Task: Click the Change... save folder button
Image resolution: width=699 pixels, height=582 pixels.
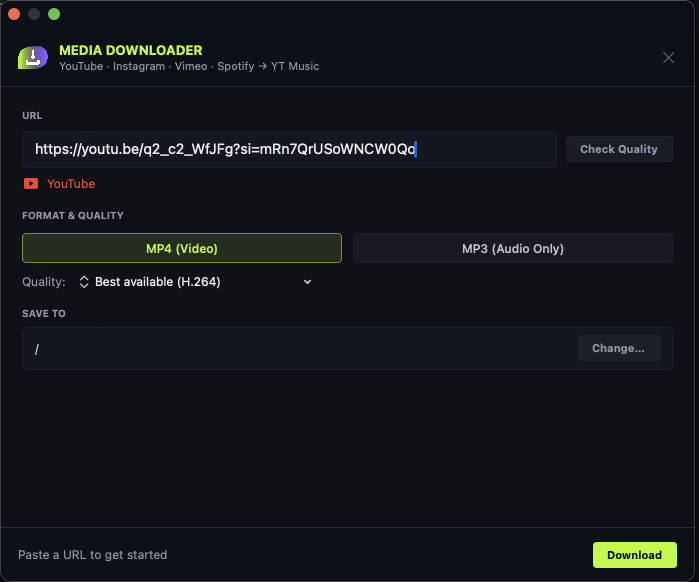Action: pos(618,348)
